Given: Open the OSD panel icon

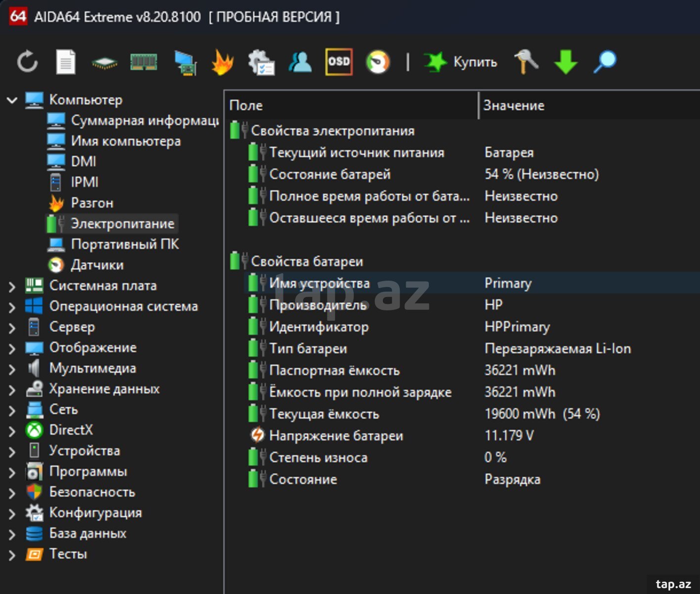Looking at the screenshot, I should pyautogui.click(x=339, y=62).
